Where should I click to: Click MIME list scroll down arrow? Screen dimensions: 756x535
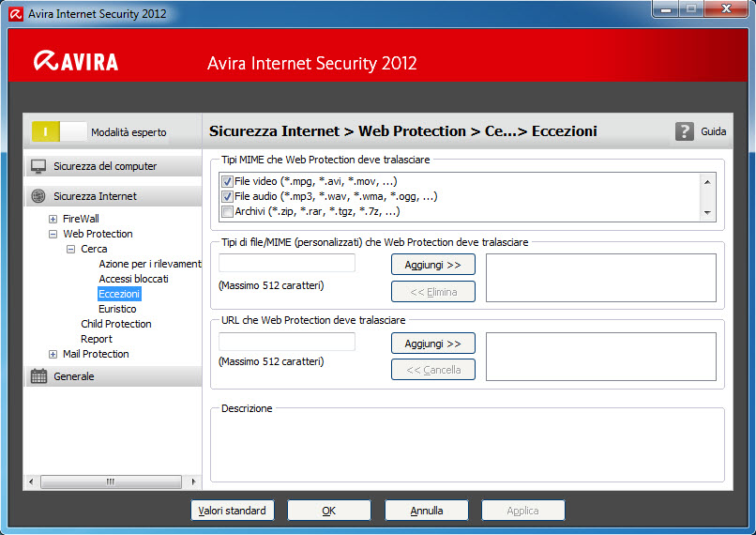click(x=707, y=212)
